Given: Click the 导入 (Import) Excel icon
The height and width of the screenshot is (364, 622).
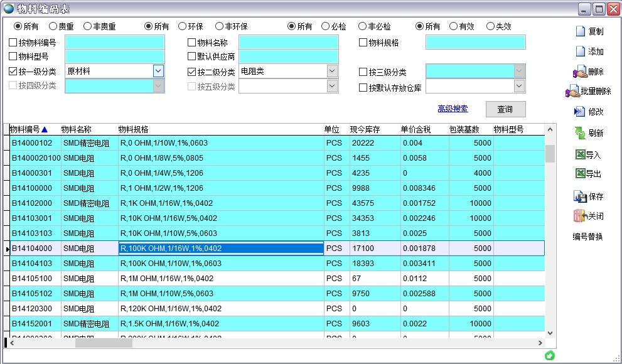Looking at the screenshot, I should (580, 154).
